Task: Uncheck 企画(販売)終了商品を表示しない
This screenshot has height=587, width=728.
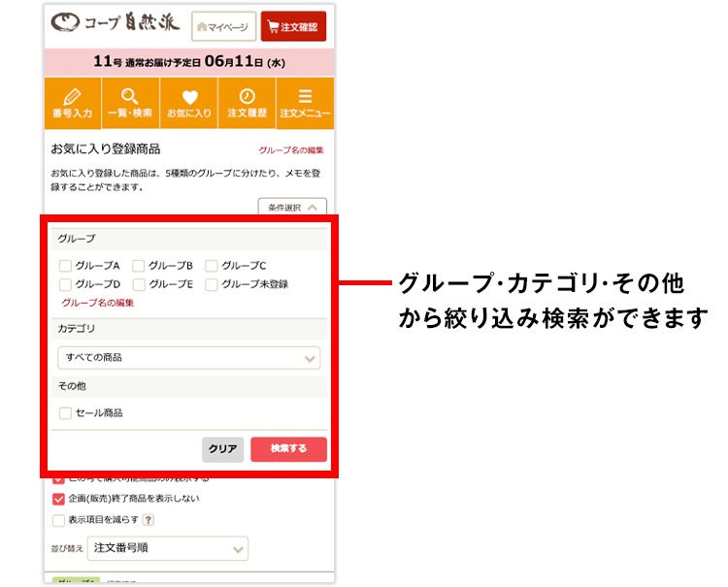Action: (x=58, y=499)
